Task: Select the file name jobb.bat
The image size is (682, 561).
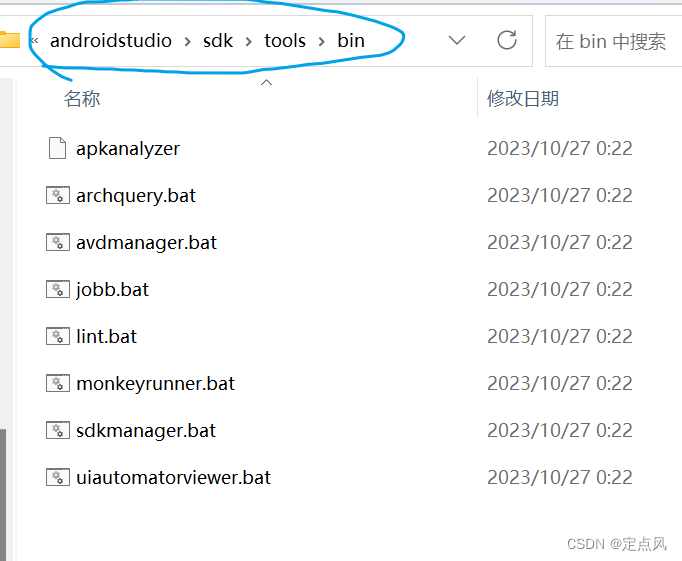Action: click(x=113, y=290)
